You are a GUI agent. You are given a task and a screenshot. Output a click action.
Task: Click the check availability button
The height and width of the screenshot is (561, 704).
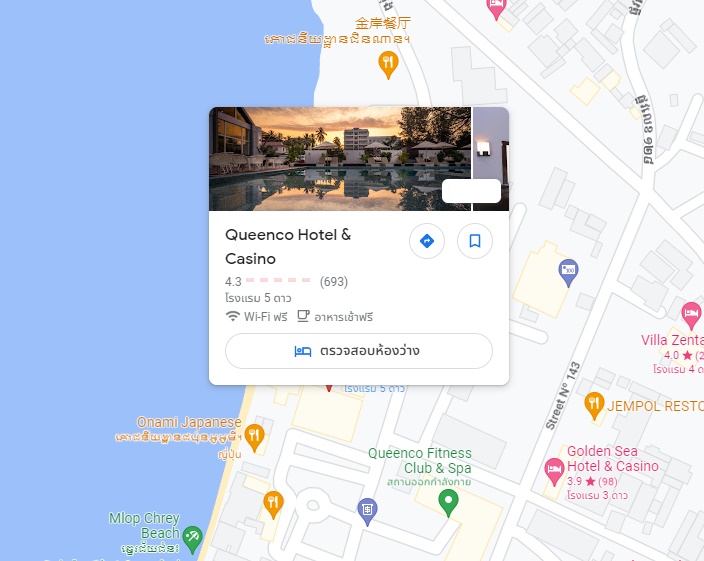click(x=359, y=351)
